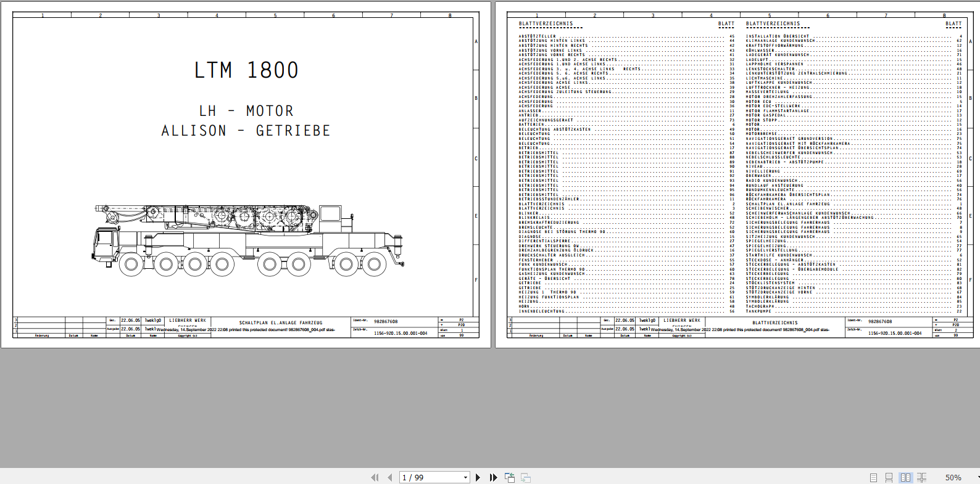Click the previous view icon

pyautogui.click(x=510, y=477)
